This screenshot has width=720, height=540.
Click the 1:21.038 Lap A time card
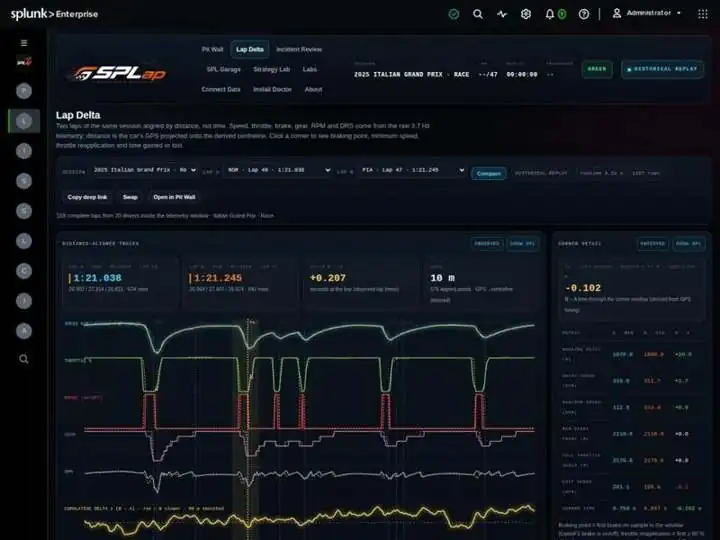[120, 284]
